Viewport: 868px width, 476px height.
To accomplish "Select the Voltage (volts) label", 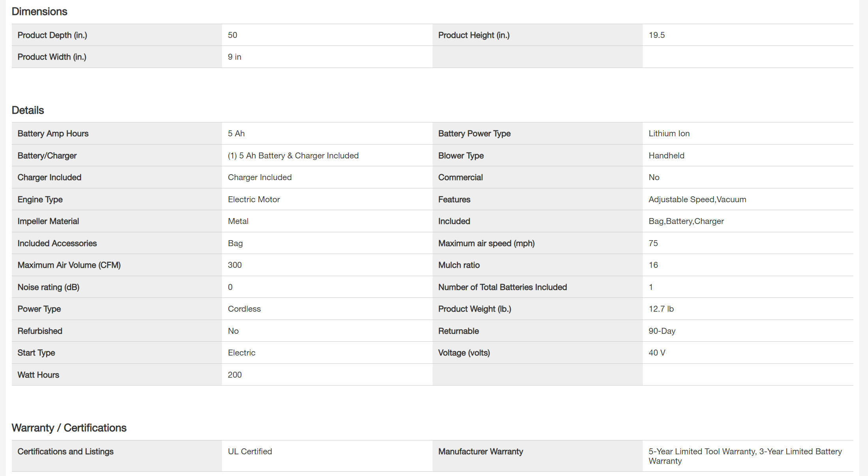I will (464, 353).
